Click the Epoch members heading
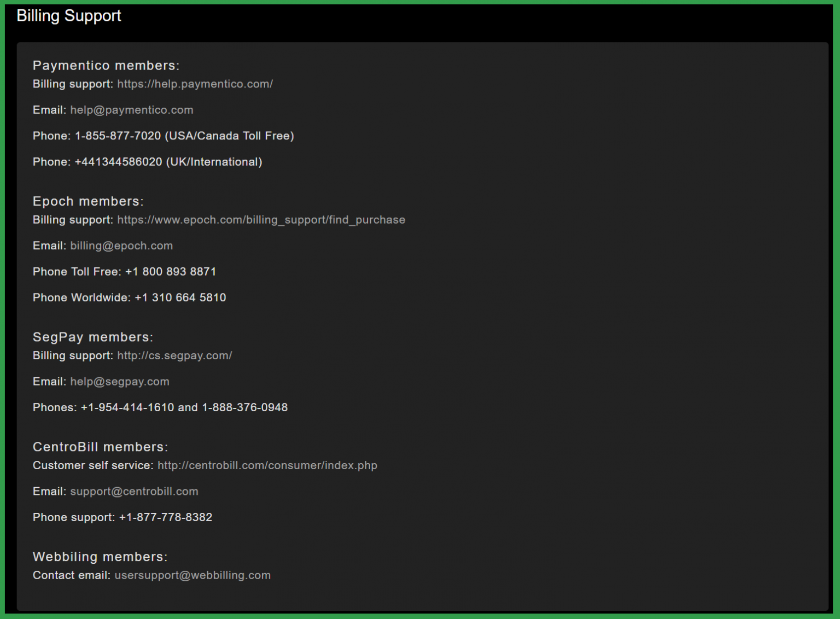The image size is (840, 619). click(88, 201)
